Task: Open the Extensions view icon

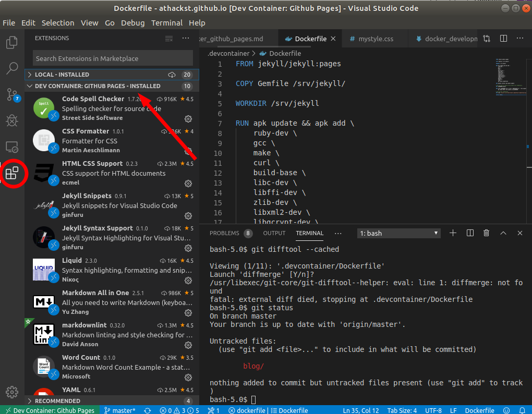Action: (12, 173)
